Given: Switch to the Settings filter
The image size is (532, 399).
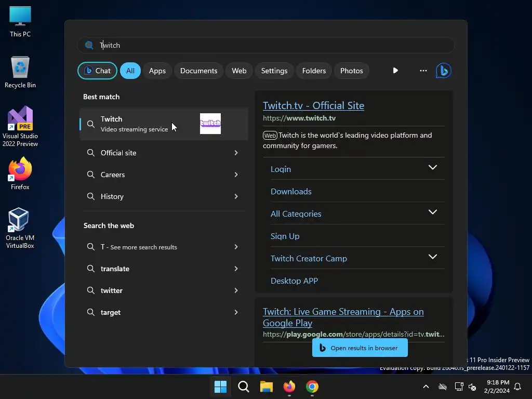Looking at the screenshot, I should (x=274, y=71).
